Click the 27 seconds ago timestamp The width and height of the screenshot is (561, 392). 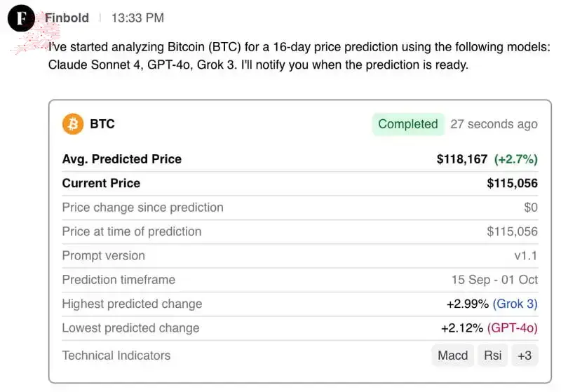[x=494, y=124]
